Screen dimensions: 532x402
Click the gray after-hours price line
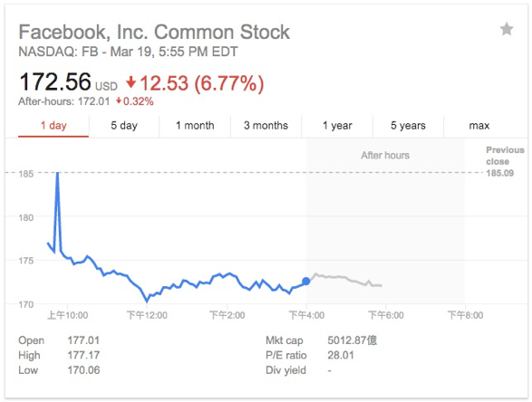(x=346, y=279)
